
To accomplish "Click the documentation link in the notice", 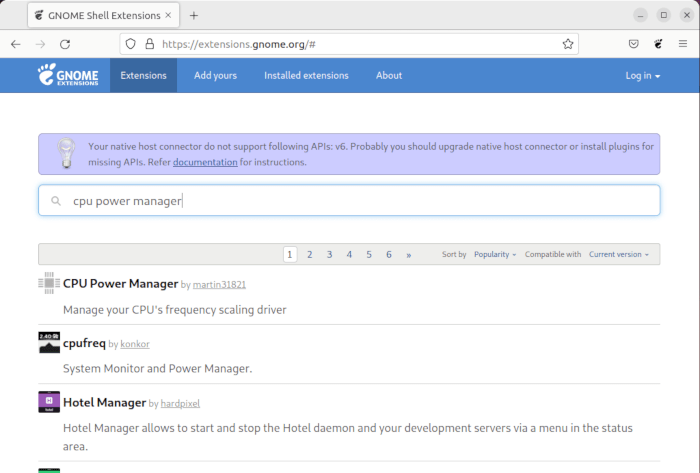I will 205,162.
